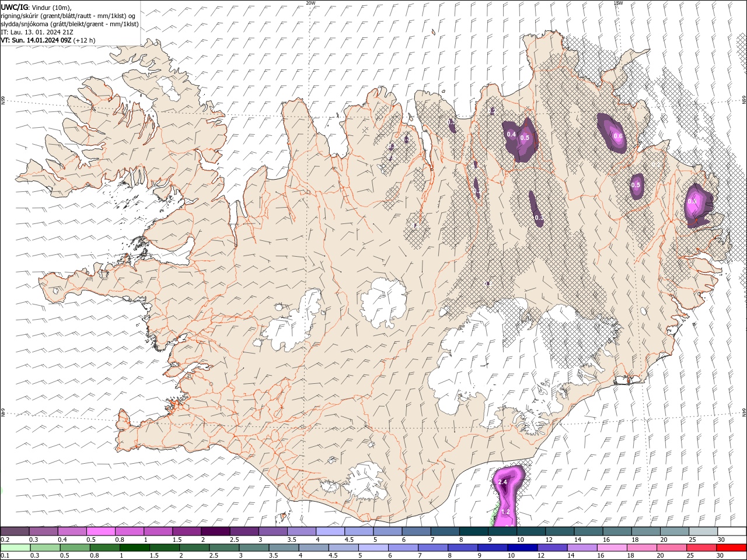Select the snow legend swatch labeled 10
This screenshot has width=747, height=560.
530,531
